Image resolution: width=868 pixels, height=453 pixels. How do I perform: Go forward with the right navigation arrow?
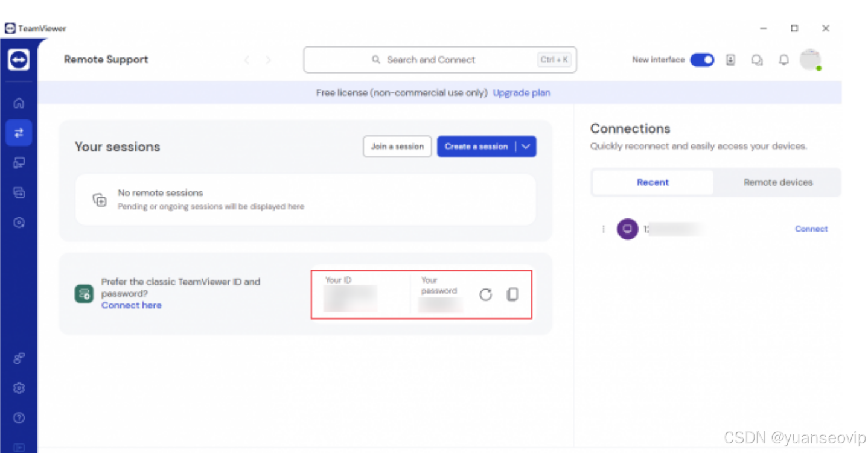(x=269, y=60)
